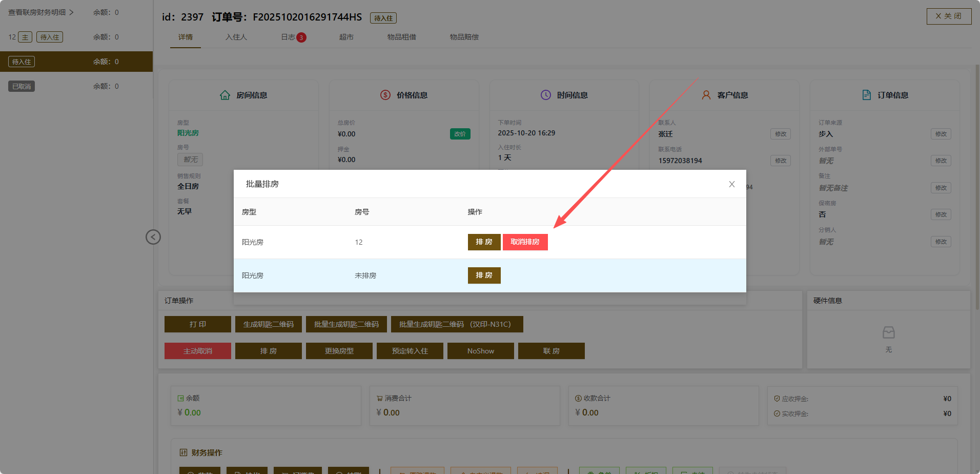This screenshot has height=474, width=980.
Task: Click the green 改价 button
Action: click(x=460, y=134)
